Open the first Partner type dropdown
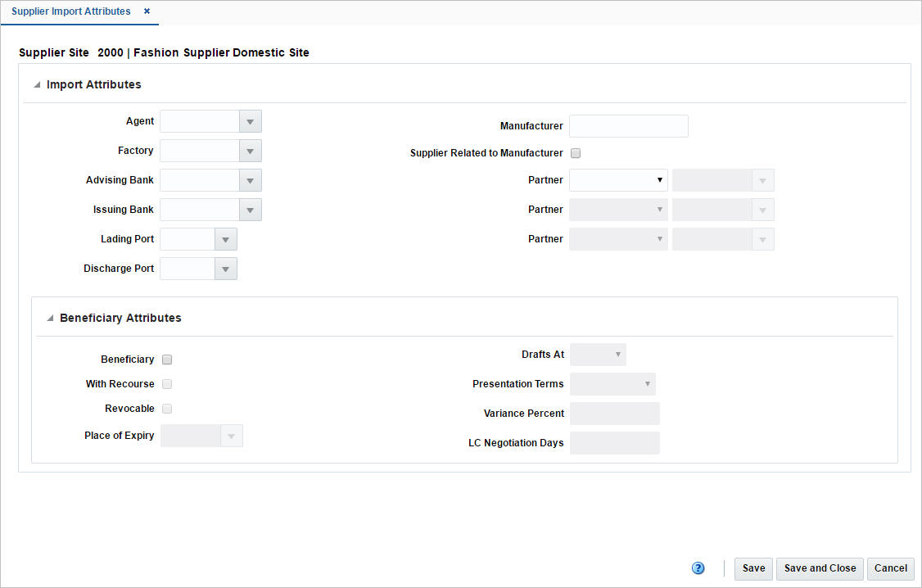 (659, 179)
